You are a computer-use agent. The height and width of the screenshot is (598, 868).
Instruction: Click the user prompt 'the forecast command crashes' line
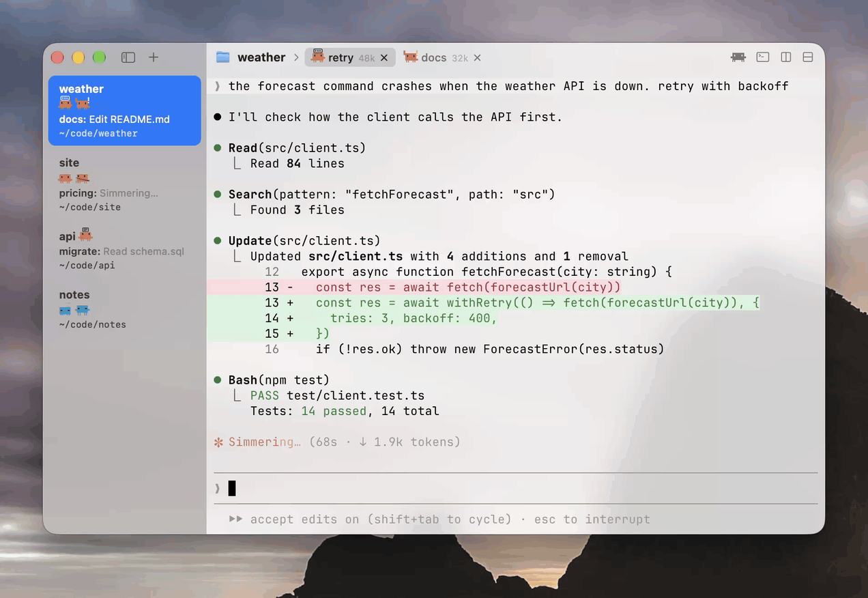(502, 86)
